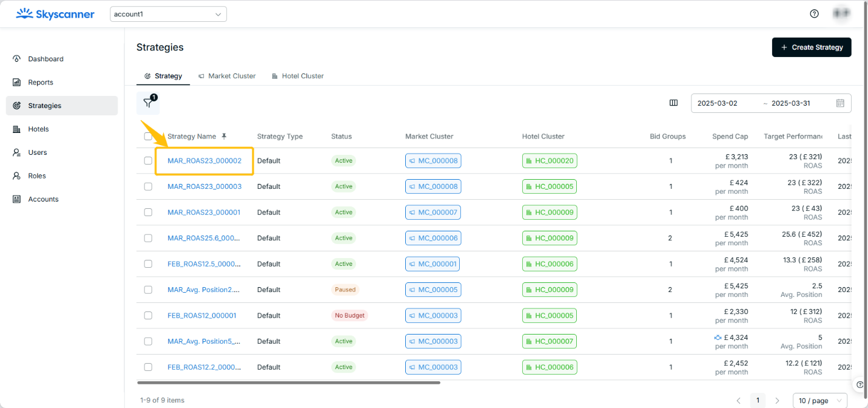This screenshot has width=868, height=408.
Task: Click the Bid Groups column header
Action: (x=668, y=137)
